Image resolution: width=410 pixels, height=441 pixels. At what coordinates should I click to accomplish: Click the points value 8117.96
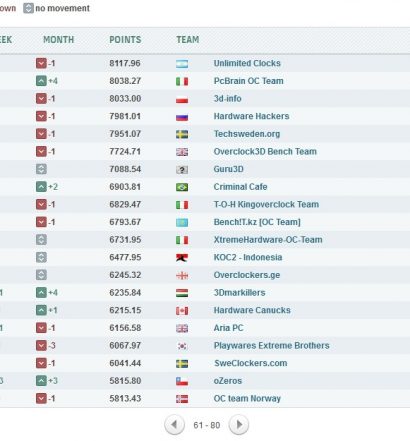click(x=125, y=63)
